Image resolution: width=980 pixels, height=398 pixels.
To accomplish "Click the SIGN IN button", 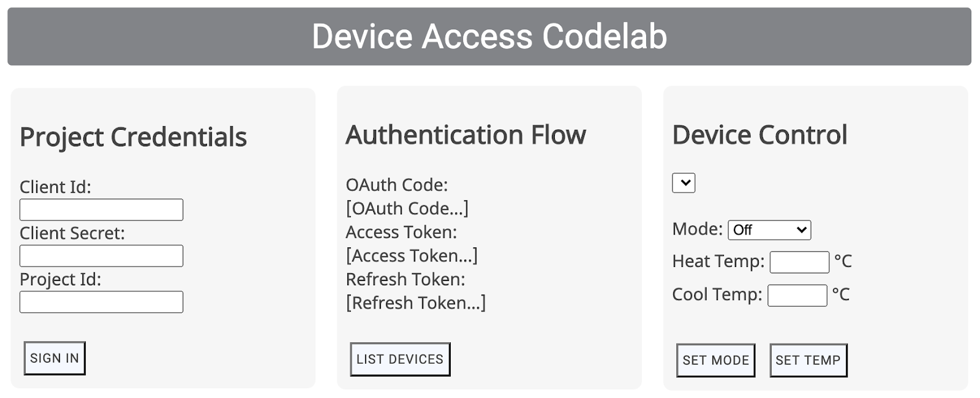I will point(54,358).
